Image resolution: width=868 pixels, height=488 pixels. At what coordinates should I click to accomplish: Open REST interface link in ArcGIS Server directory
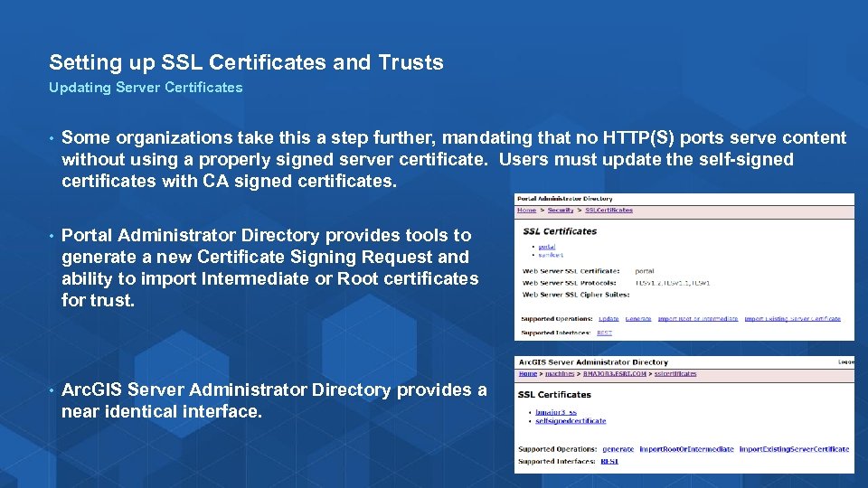click(x=609, y=462)
